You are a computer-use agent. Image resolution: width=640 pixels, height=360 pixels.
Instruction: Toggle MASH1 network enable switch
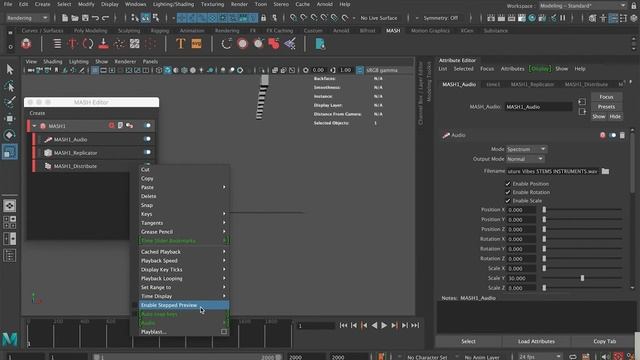point(147,126)
